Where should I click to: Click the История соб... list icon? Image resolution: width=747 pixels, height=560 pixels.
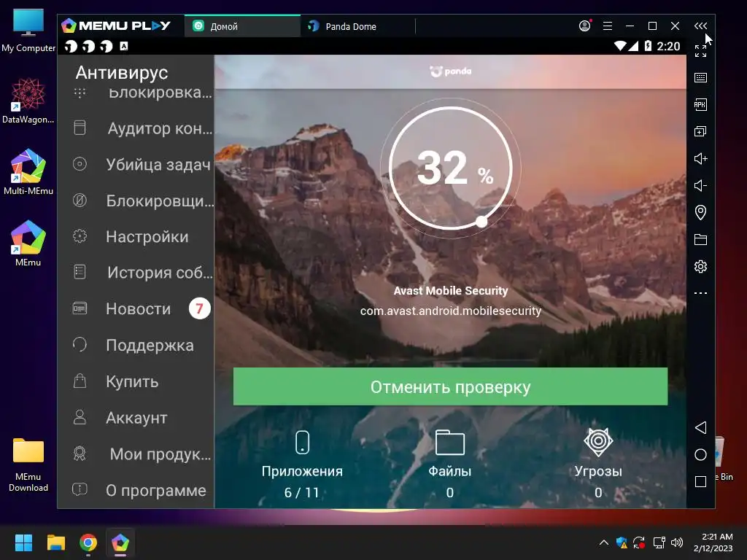pyautogui.click(x=80, y=272)
